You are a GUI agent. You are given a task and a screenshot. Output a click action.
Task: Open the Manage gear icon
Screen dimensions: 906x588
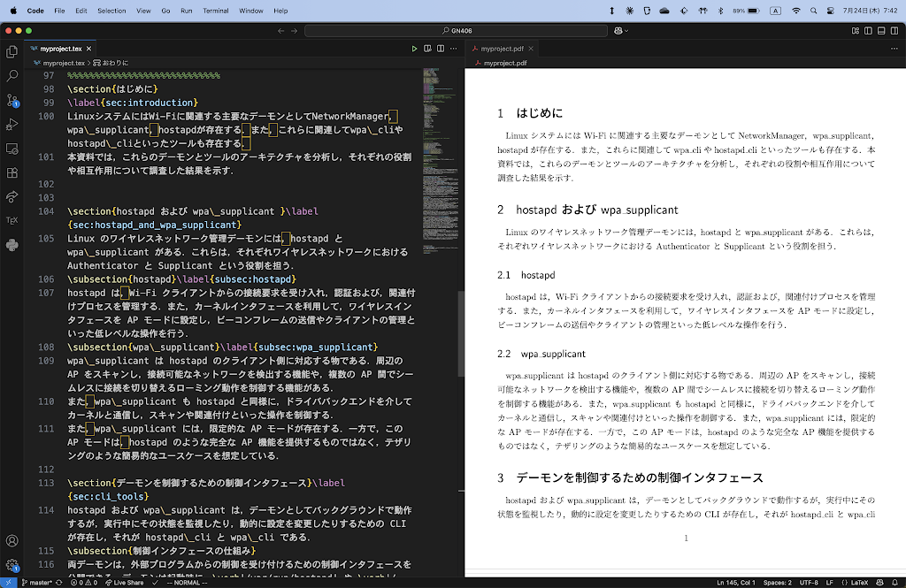(x=12, y=566)
